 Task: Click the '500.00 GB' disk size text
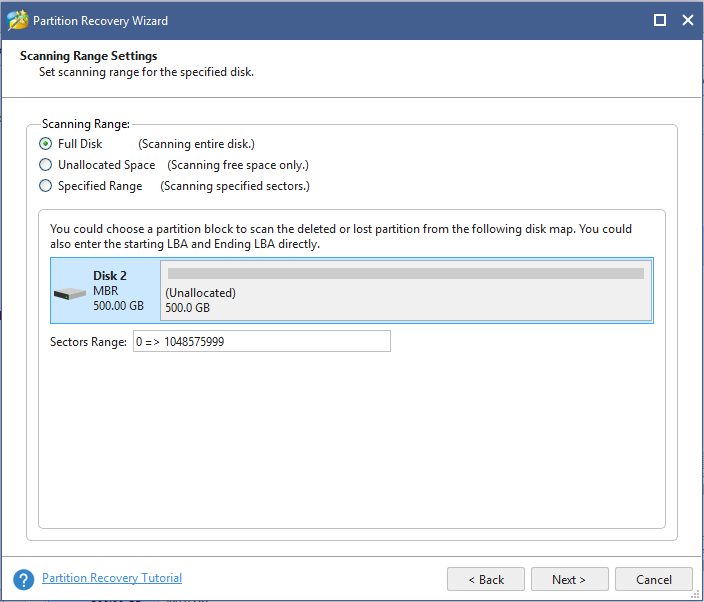pos(119,306)
